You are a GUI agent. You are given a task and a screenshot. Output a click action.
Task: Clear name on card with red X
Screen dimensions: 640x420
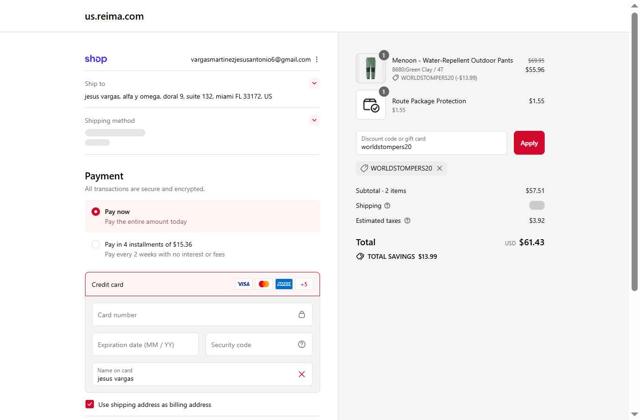coord(302,374)
